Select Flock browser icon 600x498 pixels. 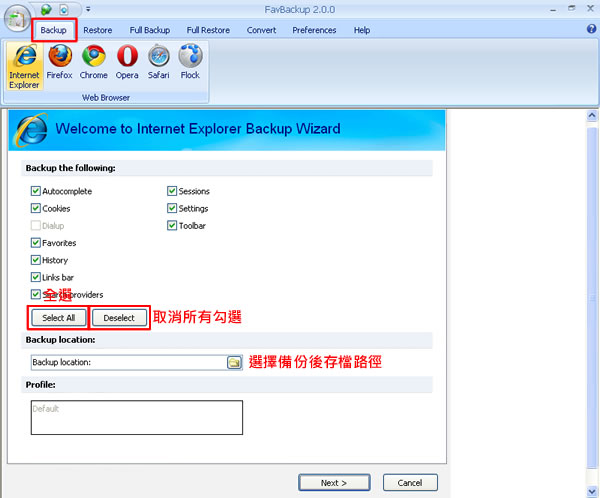[190, 62]
